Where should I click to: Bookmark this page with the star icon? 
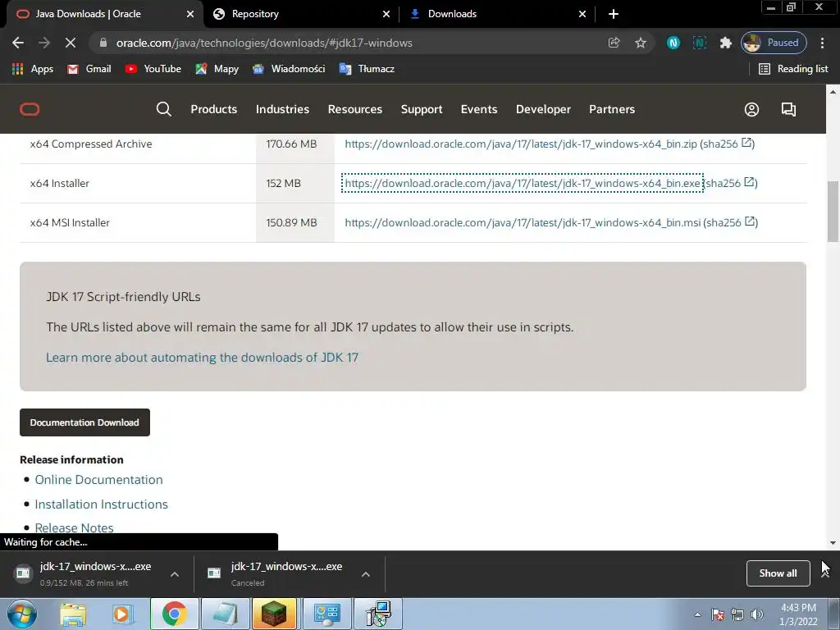(640, 43)
